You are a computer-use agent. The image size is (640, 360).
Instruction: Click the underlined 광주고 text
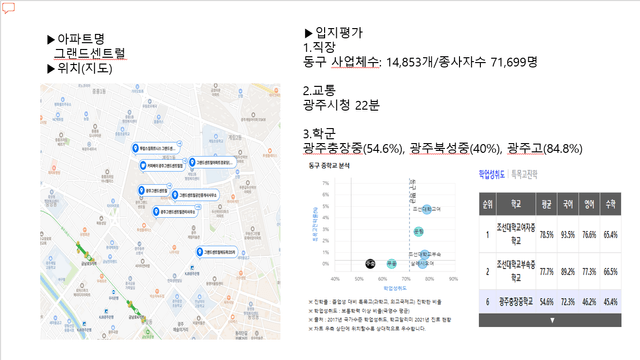[x=525, y=148]
